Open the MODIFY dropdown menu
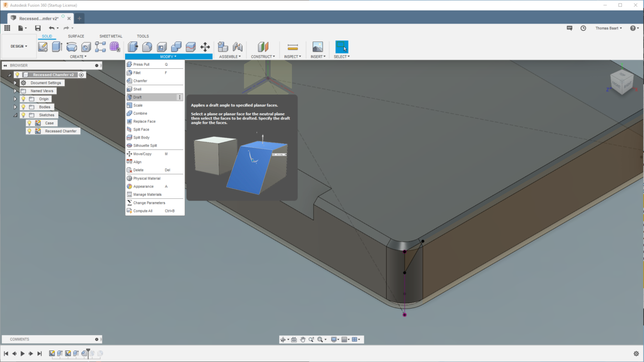This screenshot has width=644, height=362. (x=168, y=56)
